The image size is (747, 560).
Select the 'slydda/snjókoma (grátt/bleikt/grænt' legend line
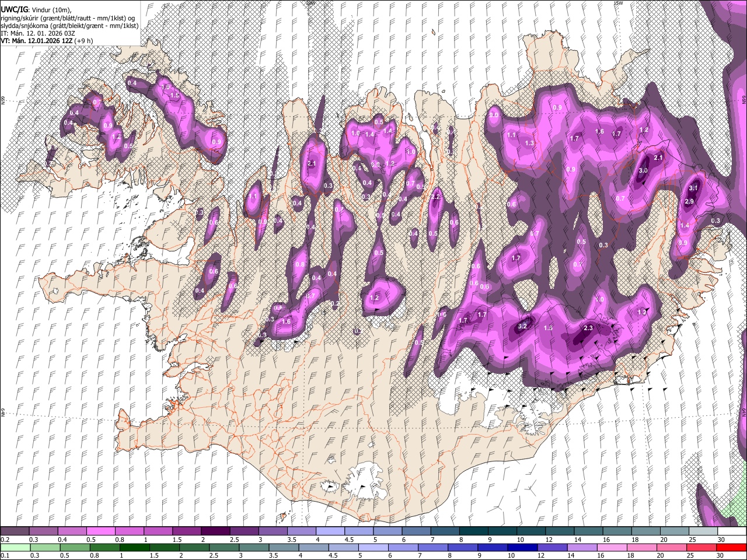69,26
